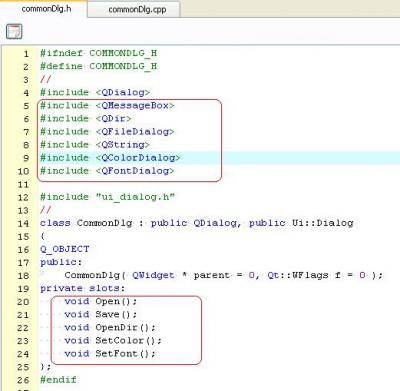This screenshot has width=400, height=391.
Task: Click '#include <QFontDialog>' on line 10
Action: 107,171
